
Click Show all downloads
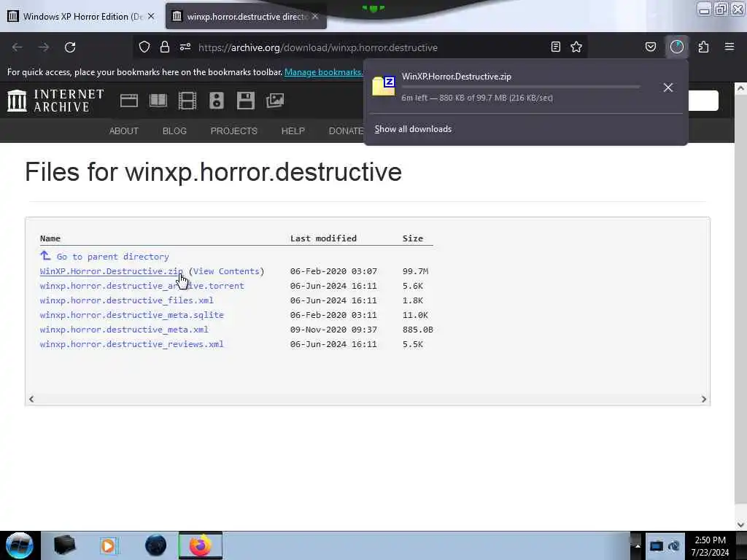[x=413, y=129]
